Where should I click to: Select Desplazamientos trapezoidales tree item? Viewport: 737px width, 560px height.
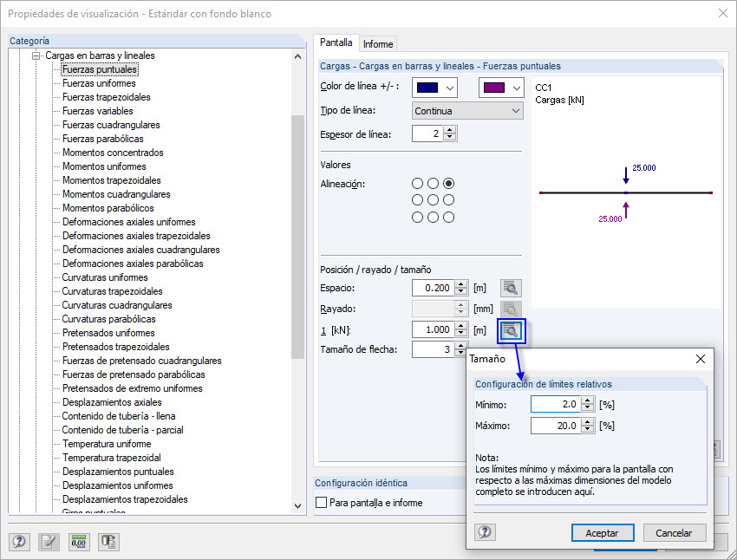click(x=125, y=499)
